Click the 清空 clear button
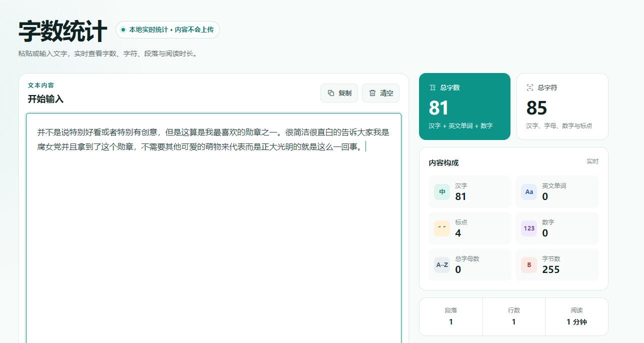The width and height of the screenshot is (644, 343). click(x=380, y=93)
